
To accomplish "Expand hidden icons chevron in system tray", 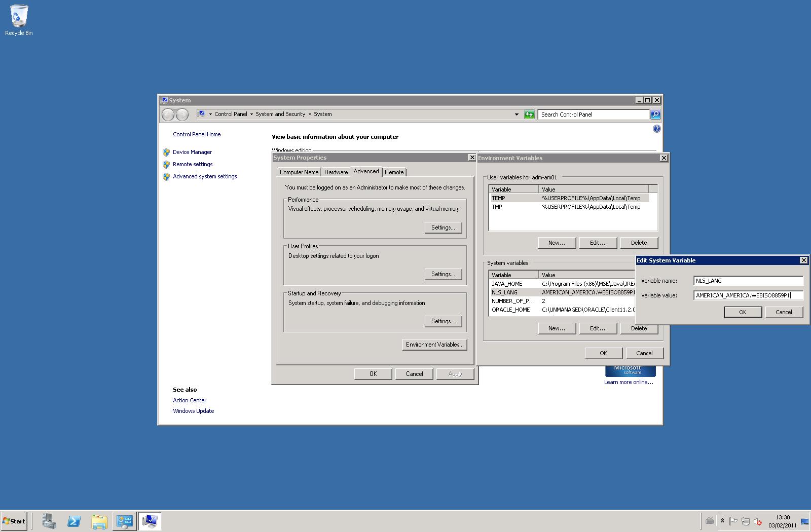I will coord(722,521).
